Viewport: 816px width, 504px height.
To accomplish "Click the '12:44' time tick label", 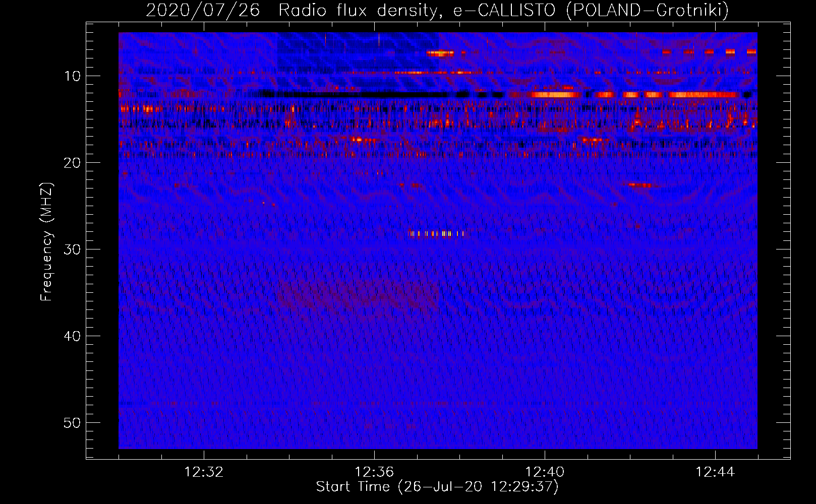I will coord(715,472).
